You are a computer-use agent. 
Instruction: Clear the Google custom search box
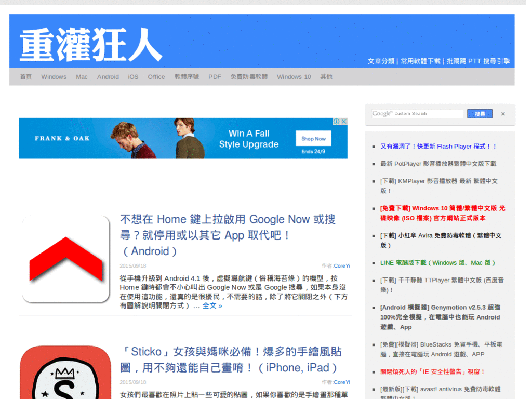pos(503,114)
